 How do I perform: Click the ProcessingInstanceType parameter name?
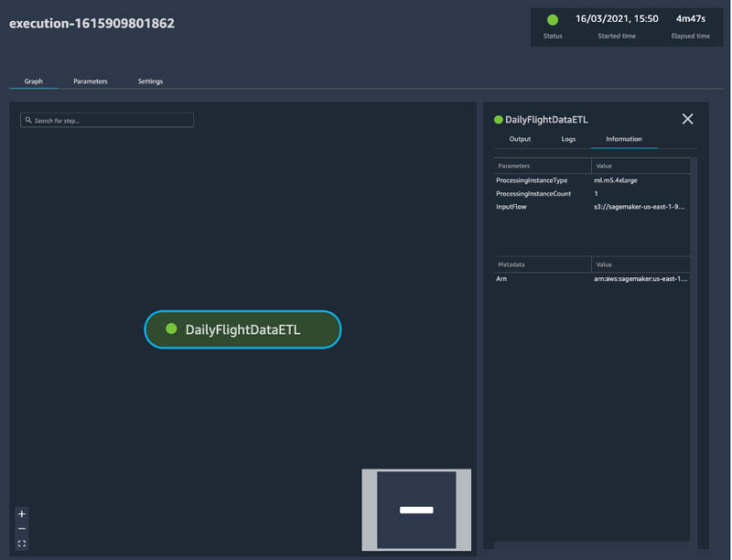532,180
